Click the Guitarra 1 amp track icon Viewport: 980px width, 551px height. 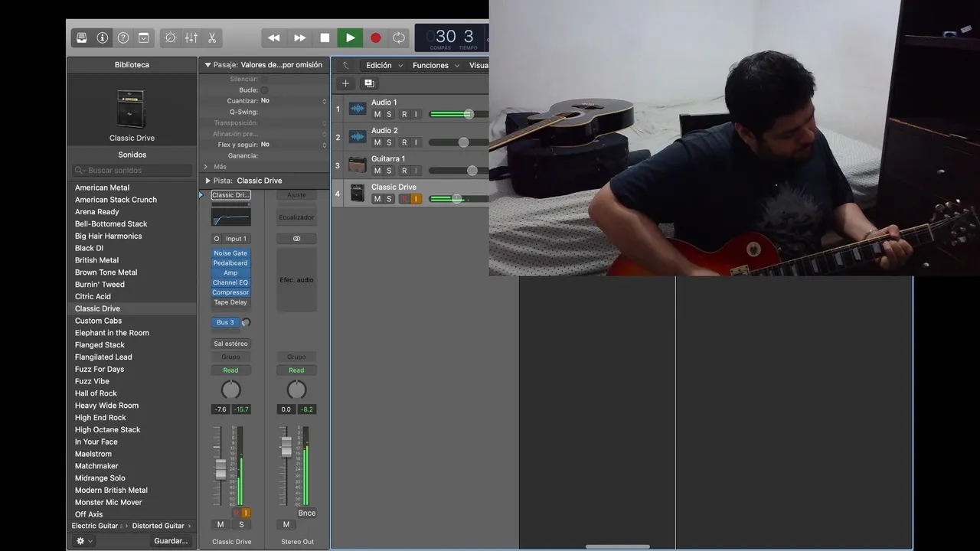tap(358, 165)
